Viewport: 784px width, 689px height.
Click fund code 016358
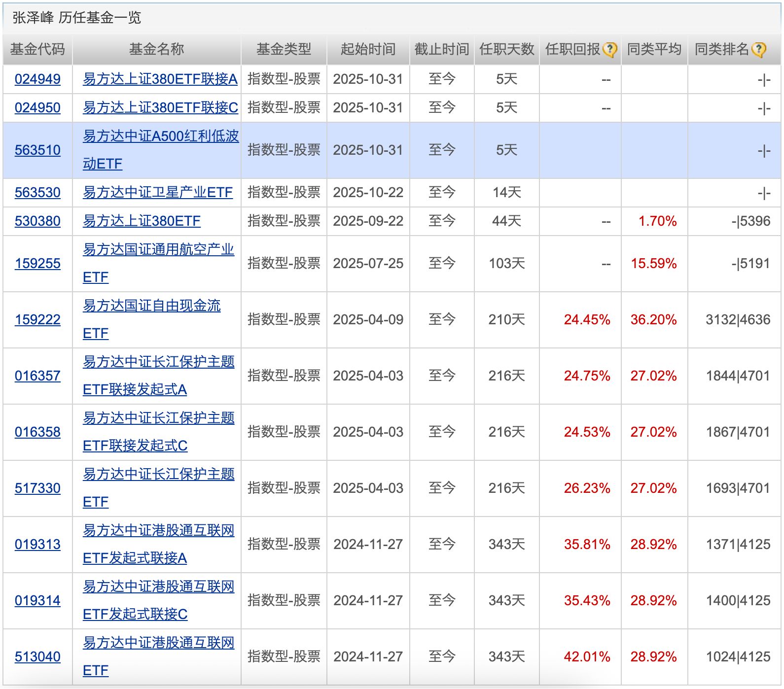click(37, 432)
